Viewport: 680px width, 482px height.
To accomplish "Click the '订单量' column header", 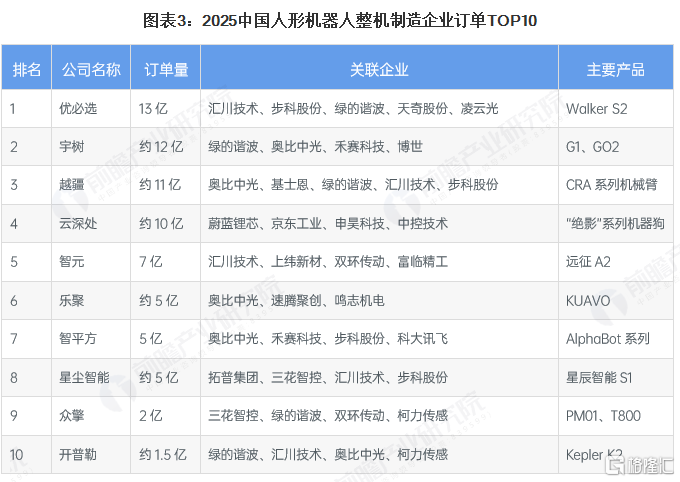I will point(166,69).
